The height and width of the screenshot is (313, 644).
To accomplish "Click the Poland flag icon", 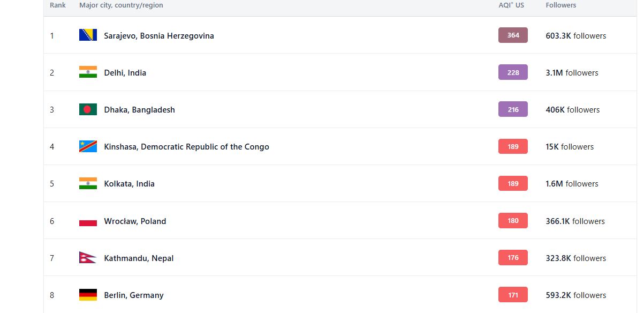I will pyautogui.click(x=88, y=221).
